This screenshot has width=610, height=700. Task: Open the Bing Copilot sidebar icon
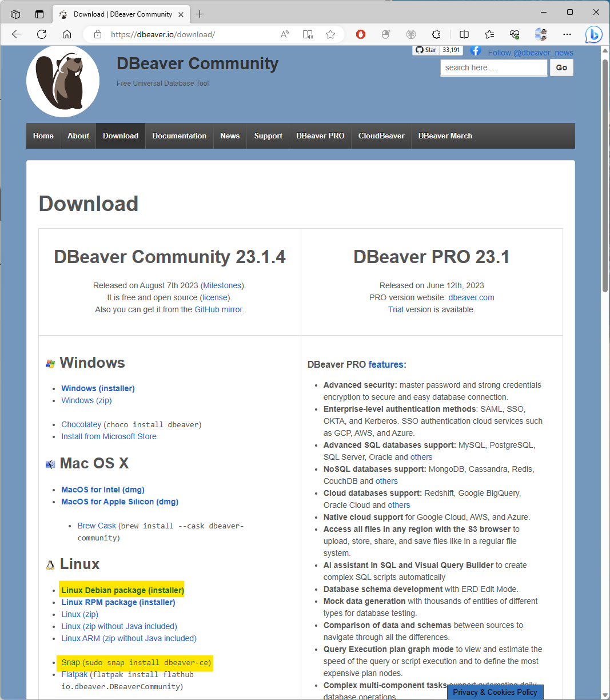click(x=594, y=35)
